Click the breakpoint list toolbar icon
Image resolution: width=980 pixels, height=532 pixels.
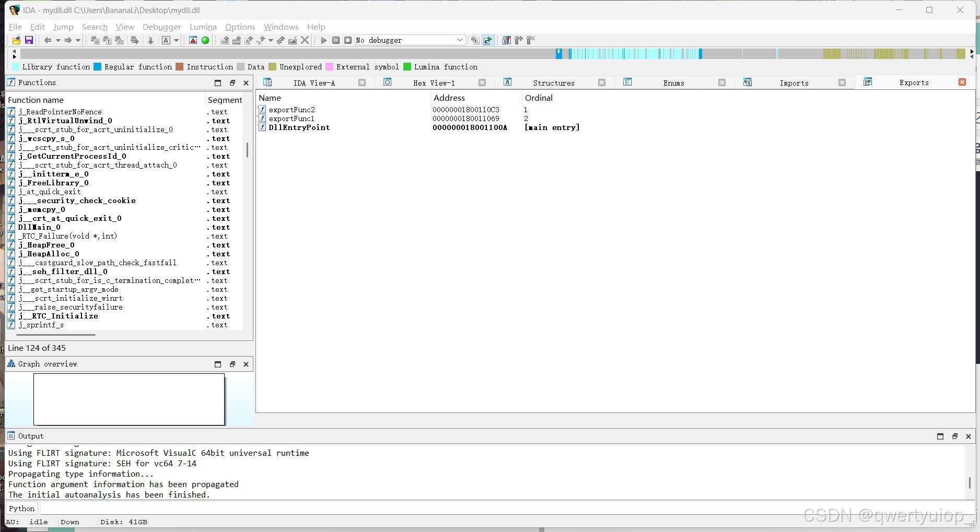click(506, 40)
